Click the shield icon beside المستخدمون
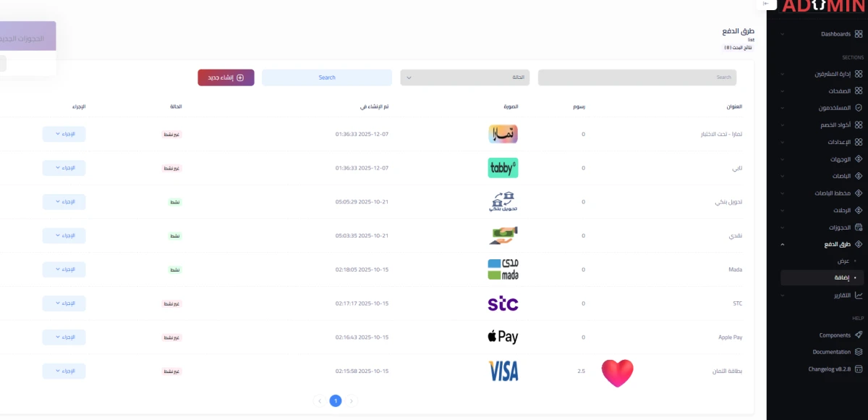The height and width of the screenshot is (420, 868). pyautogui.click(x=859, y=108)
